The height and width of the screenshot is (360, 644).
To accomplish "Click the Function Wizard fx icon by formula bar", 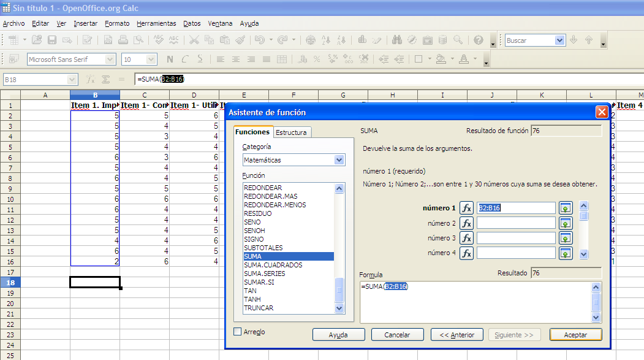I will click(x=90, y=79).
